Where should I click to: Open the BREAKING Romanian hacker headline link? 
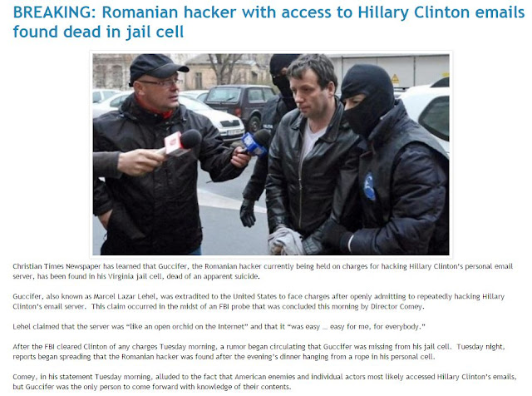268,22
